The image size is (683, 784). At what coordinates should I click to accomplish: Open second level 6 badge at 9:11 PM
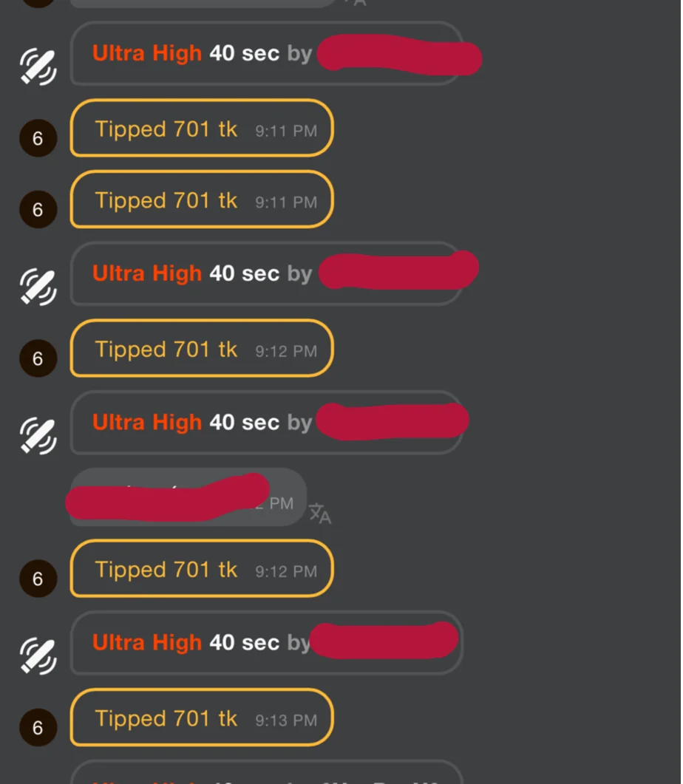[38, 209]
